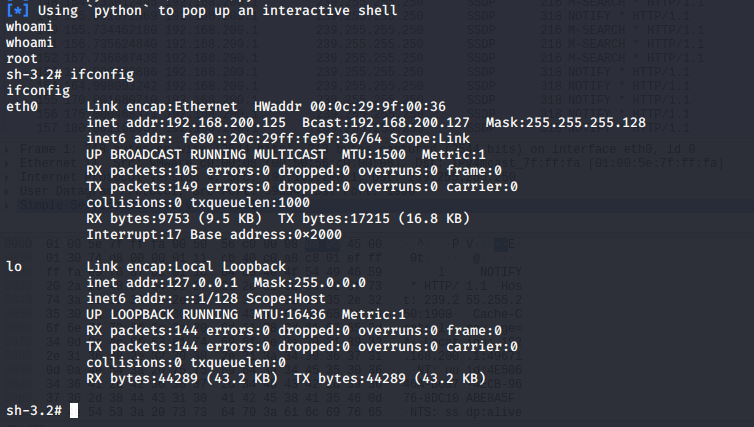
Task: Click the eth0 interface name
Action: click(x=22, y=107)
